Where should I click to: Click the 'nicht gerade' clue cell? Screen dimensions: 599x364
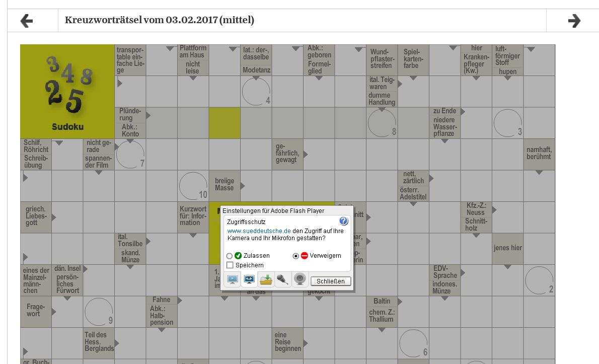[x=99, y=147]
